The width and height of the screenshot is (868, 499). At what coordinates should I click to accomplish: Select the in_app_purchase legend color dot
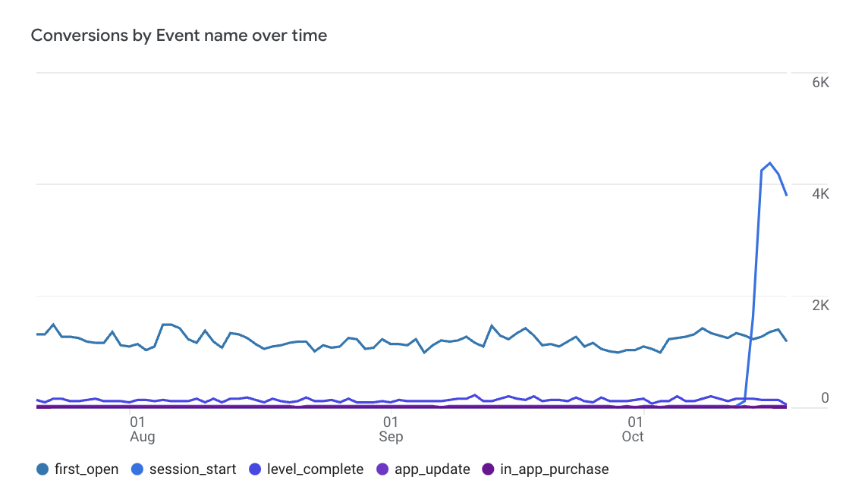coord(489,469)
